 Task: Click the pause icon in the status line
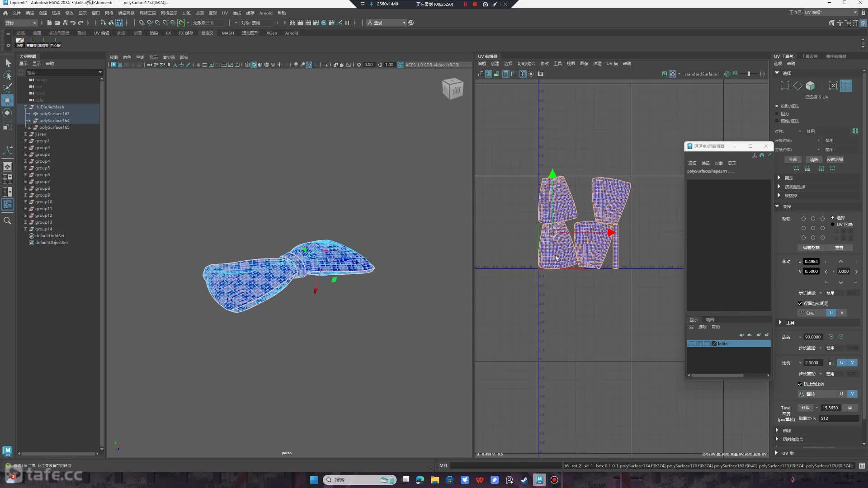[347, 23]
